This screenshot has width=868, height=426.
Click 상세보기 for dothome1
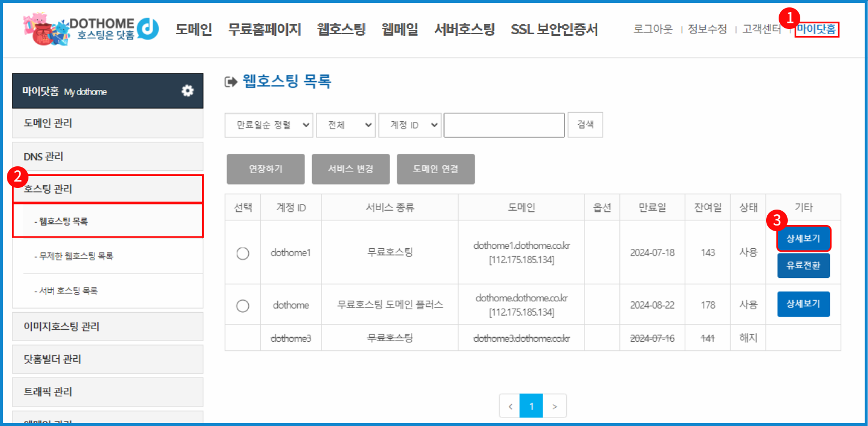[x=803, y=239]
